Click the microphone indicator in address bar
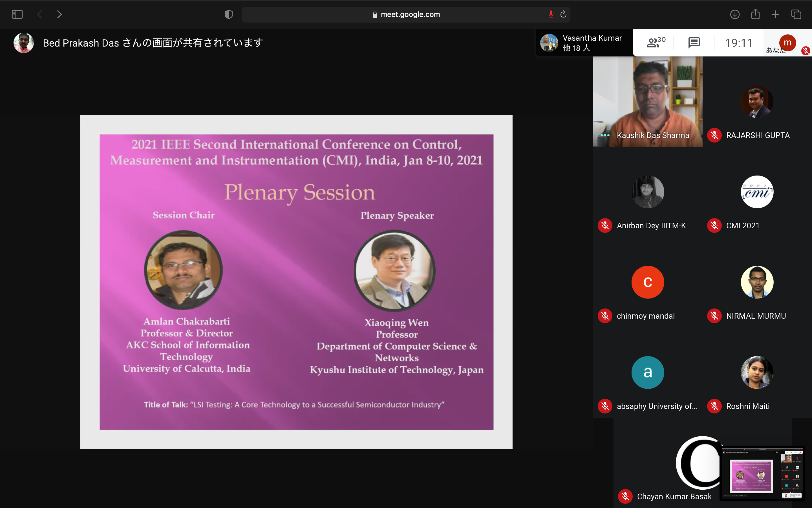The height and width of the screenshot is (508, 812). click(551, 14)
